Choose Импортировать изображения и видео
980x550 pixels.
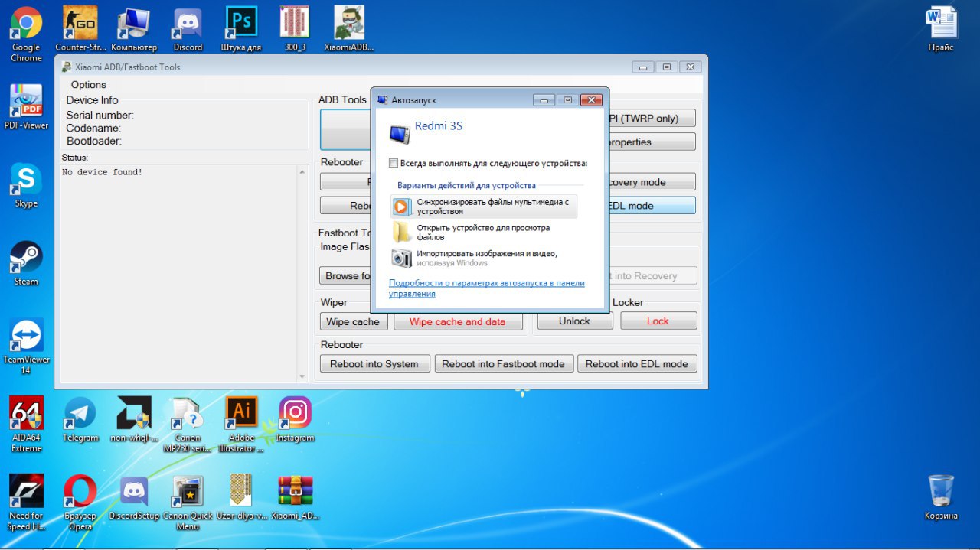click(483, 259)
